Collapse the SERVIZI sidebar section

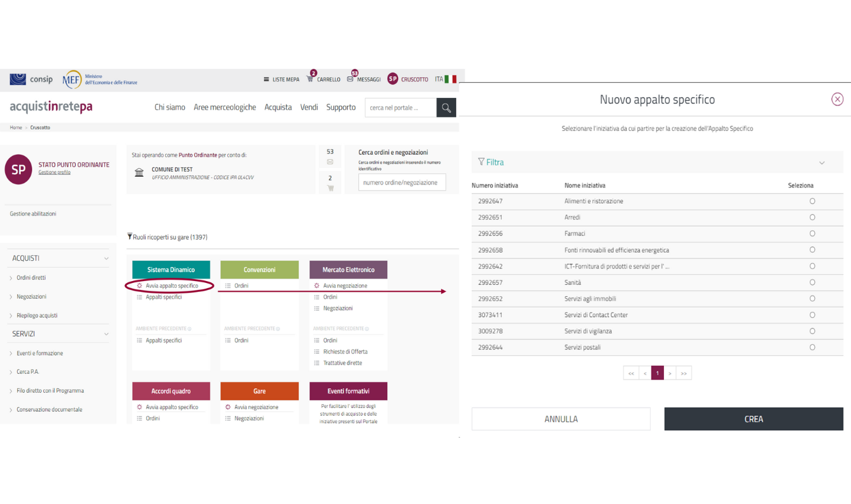106,334
